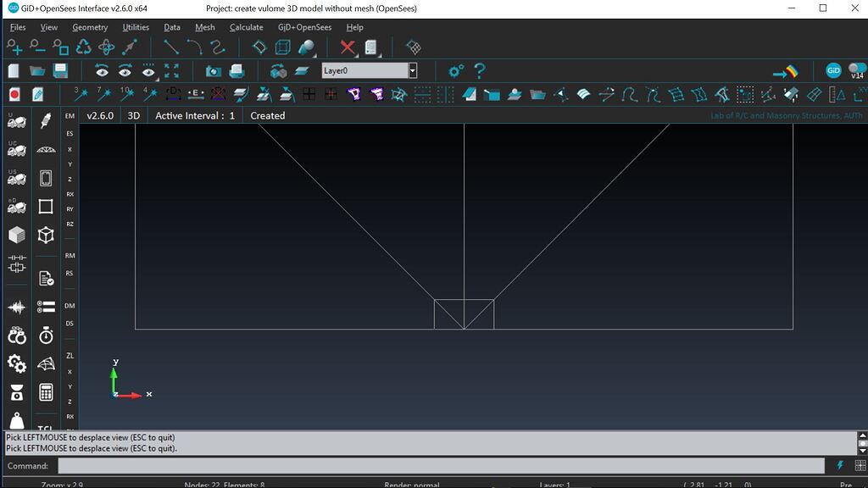Expand the render mode sphere icon flyout

coord(307,47)
